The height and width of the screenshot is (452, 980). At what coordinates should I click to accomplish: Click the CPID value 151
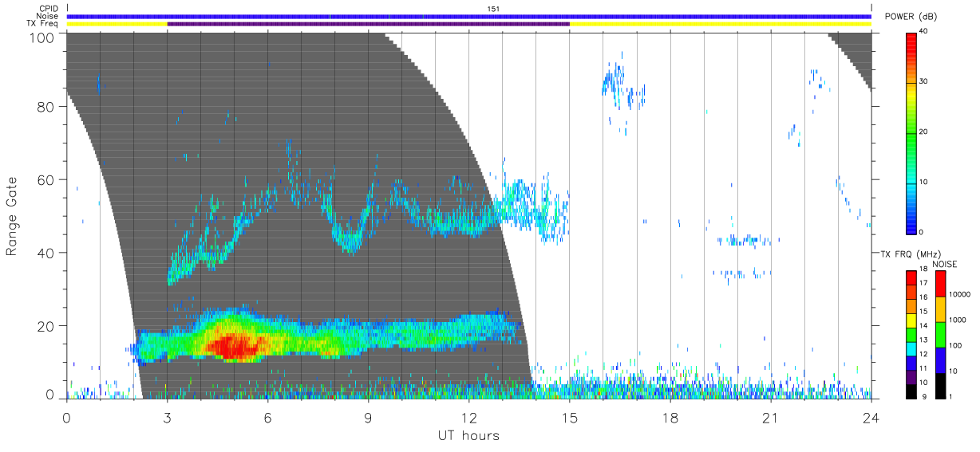[492, 8]
